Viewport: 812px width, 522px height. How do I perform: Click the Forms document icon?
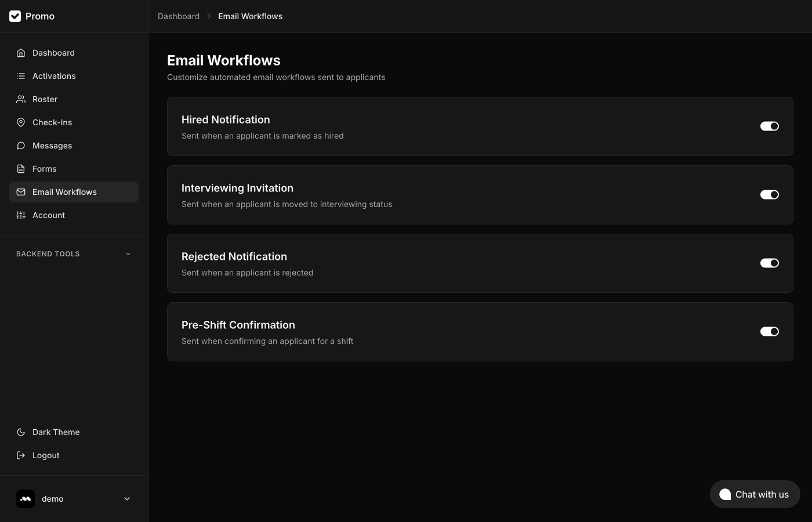[x=21, y=169]
